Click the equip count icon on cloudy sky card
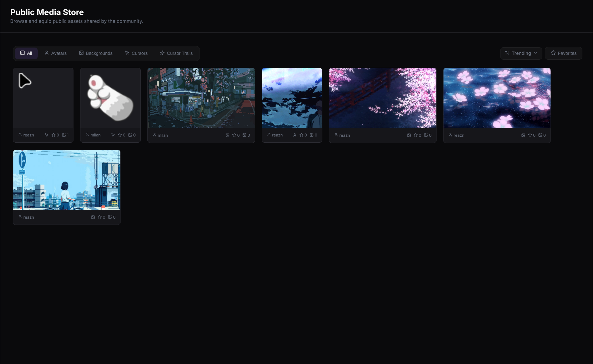Viewport: 593px width, 364px height. [312, 135]
